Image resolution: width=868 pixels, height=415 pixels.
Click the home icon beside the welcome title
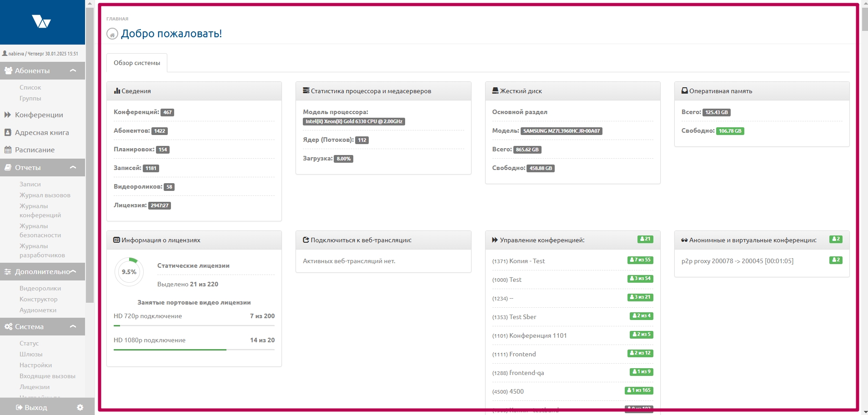click(112, 34)
